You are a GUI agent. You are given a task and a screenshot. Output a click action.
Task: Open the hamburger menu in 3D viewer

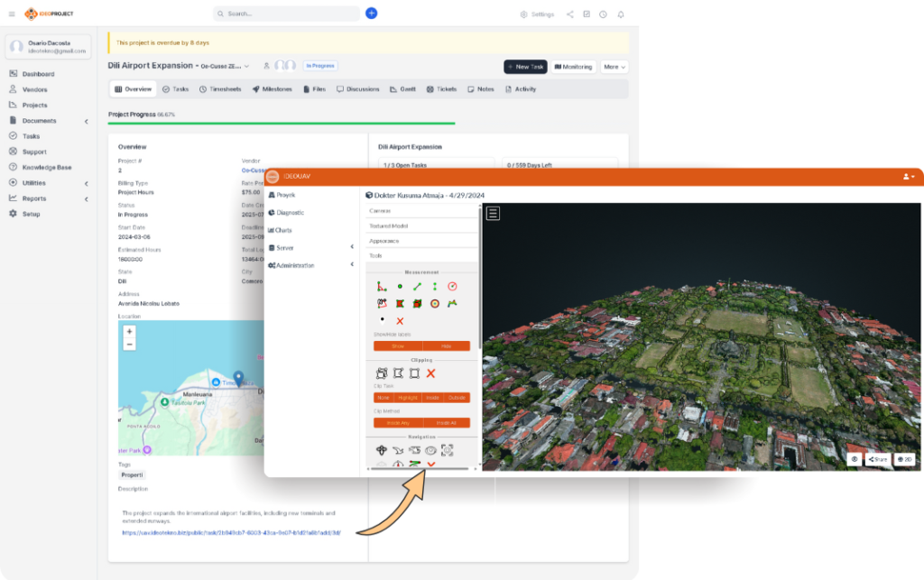[x=494, y=214]
